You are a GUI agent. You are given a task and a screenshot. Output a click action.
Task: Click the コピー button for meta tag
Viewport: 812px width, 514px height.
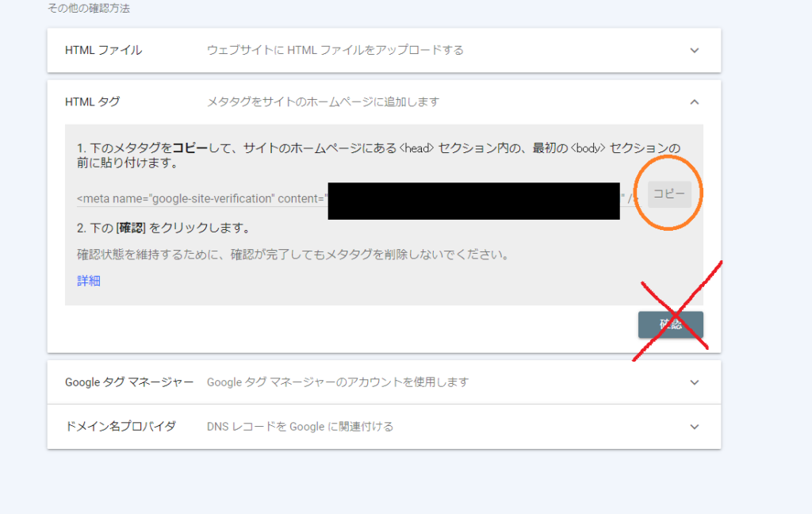pos(669,194)
